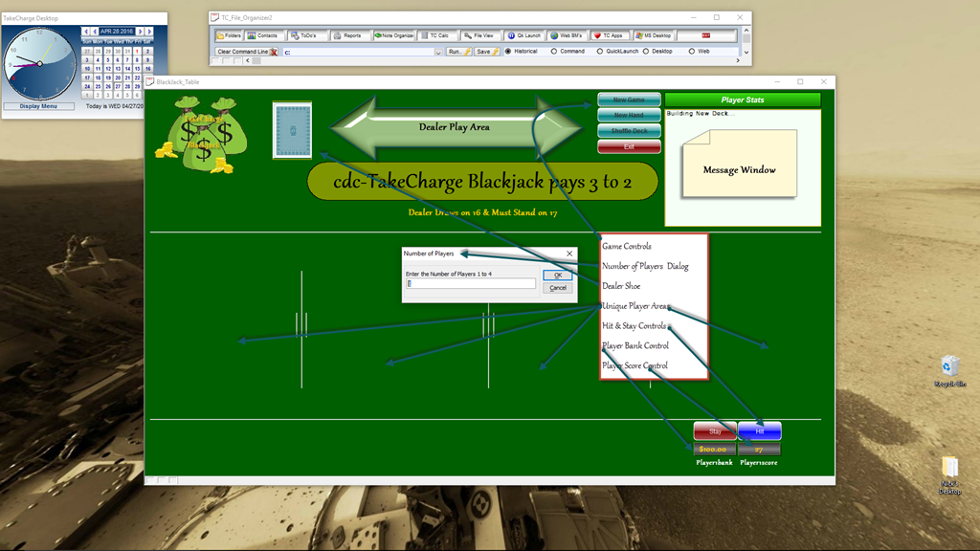Click the blue Hit button
This screenshot has height=551, width=980.
point(759,431)
